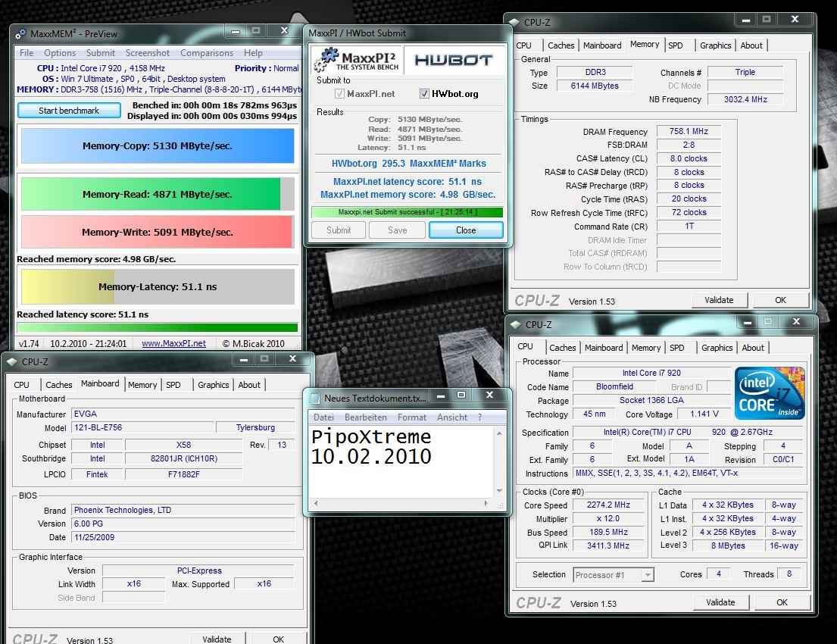Image resolution: width=837 pixels, height=644 pixels.
Task: Toggle the HWbot.org submit checkbox
Action: tap(424, 93)
